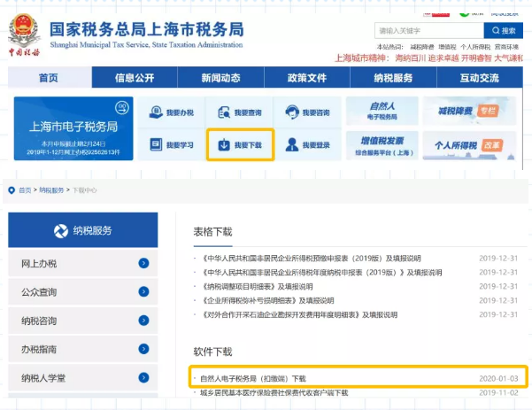Screen dimensions: 532x410
Task: Open 我要咨询 consultation headset icon
Action: [292, 112]
